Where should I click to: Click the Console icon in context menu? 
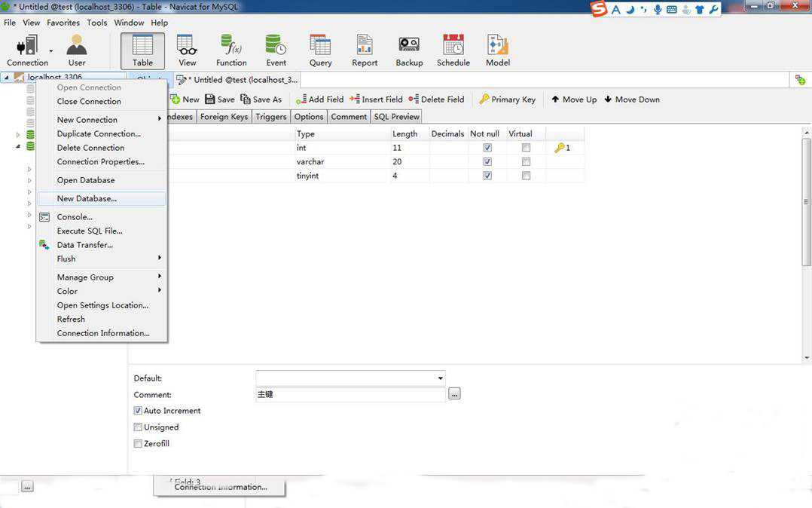tap(44, 217)
